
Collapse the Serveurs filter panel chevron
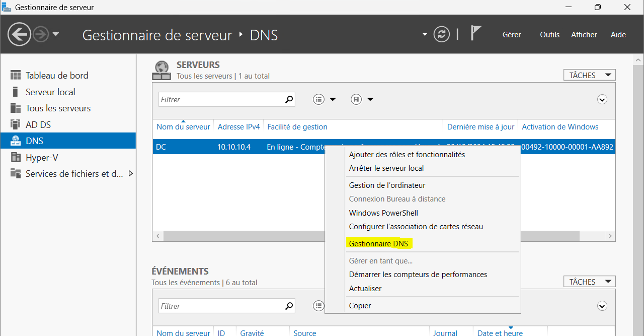click(x=602, y=100)
